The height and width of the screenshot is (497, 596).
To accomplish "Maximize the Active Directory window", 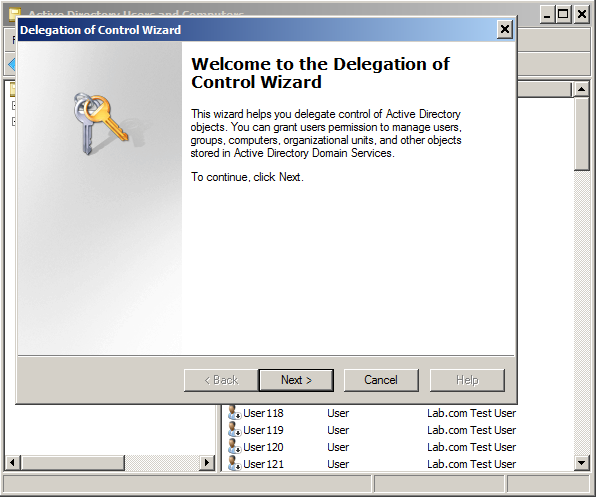I will (563, 14).
